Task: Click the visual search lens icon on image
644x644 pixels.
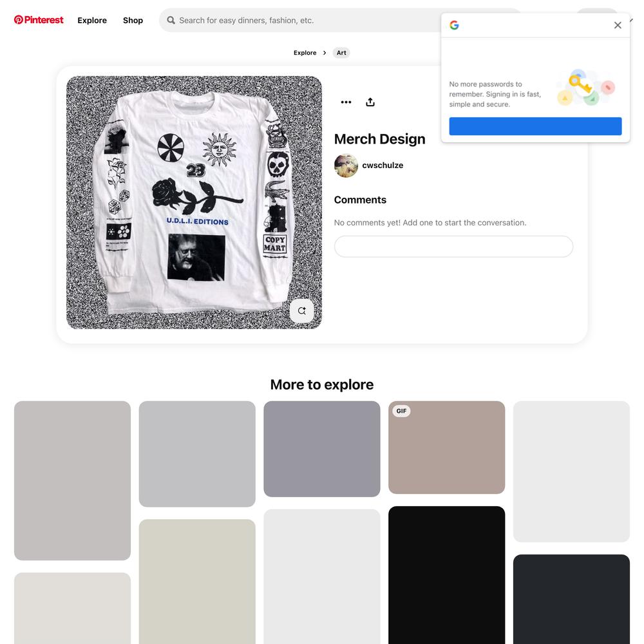Action: point(302,311)
